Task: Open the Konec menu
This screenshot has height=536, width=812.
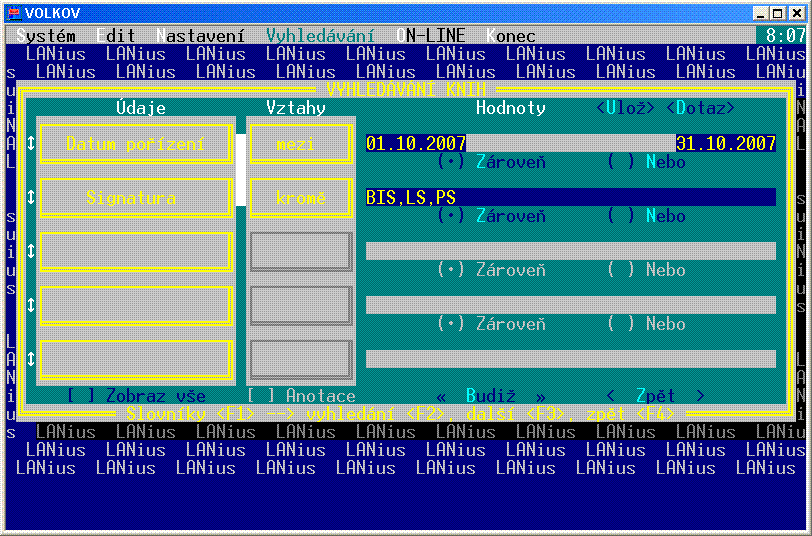Action: pos(511,36)
